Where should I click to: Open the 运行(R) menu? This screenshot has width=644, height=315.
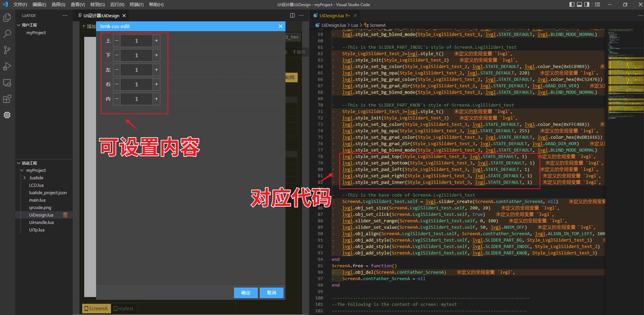117,5
